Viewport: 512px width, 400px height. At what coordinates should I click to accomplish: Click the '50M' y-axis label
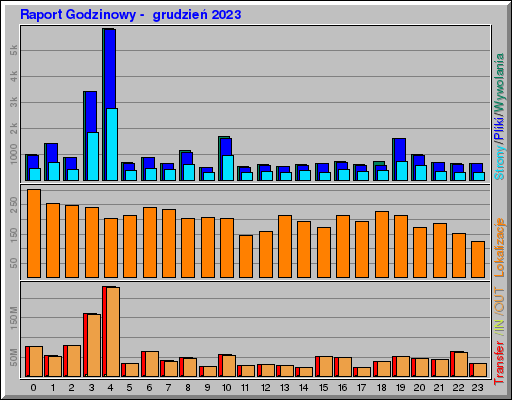(x=14, y=357)
